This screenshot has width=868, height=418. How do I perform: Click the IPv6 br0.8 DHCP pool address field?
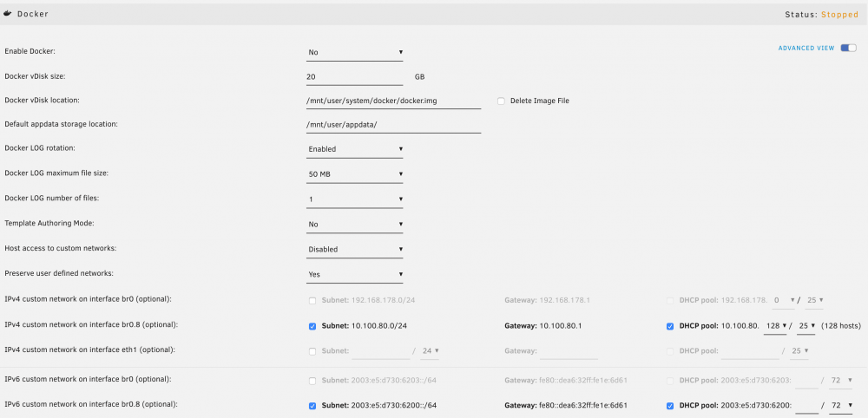pyautogui.click(x=807, y=406)
